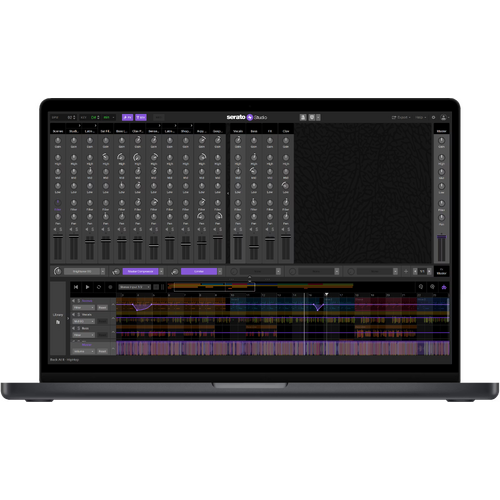The width and height of the screenshot is (500, 500).
Task: Click the Master channel Gain knob
Action: pyautogui.click(x=441, y=140)
